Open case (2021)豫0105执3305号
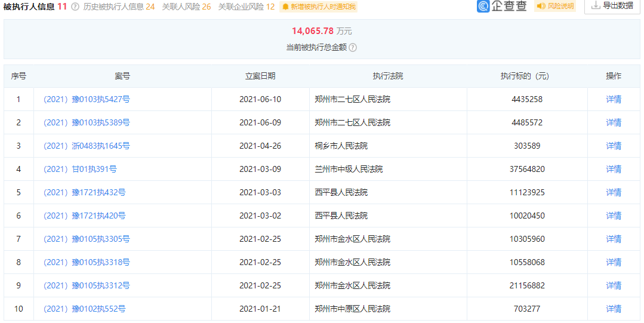 click(87, 239)
